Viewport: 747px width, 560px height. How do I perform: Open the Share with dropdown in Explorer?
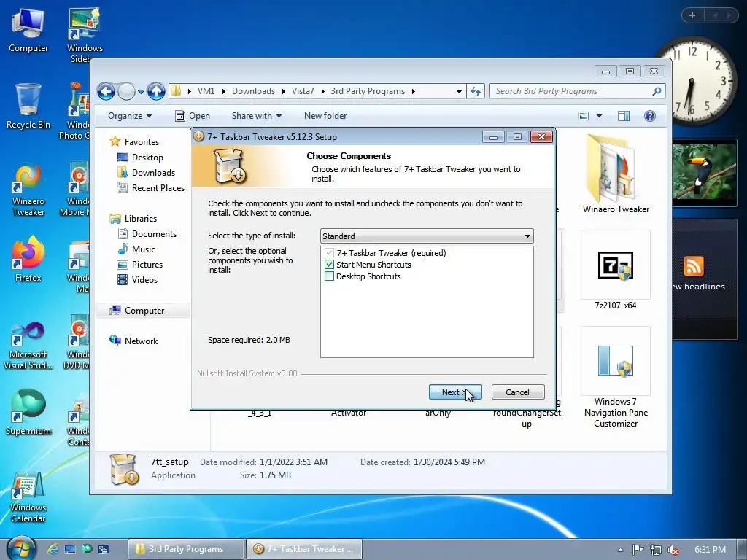click(256, 116)
